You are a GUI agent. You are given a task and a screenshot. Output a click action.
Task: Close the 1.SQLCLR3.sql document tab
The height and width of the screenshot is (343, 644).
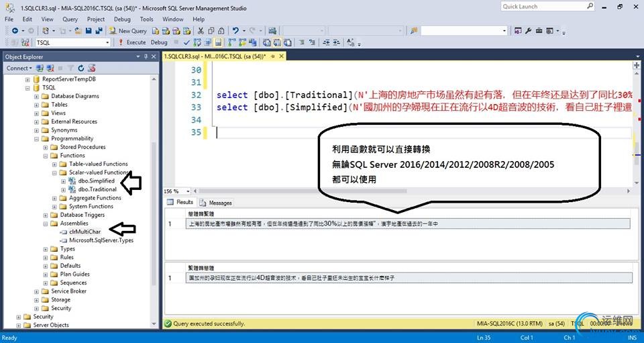280,56
